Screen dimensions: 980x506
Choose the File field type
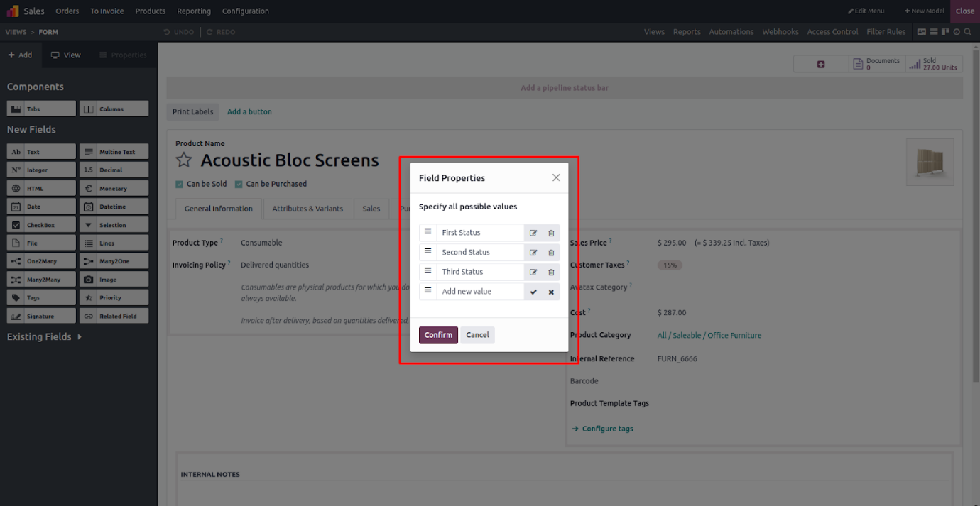pyautogui.click(x=41, y=243)
